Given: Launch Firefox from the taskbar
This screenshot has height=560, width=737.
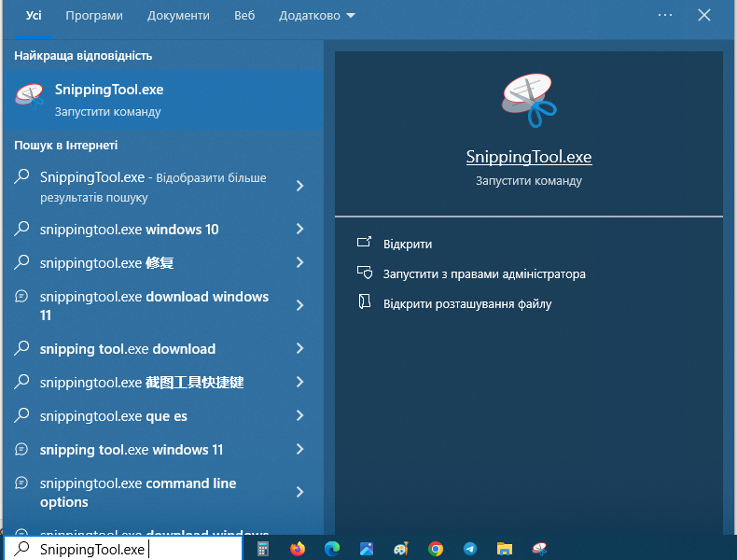Looking at the screenshot, I should point(298,549).
